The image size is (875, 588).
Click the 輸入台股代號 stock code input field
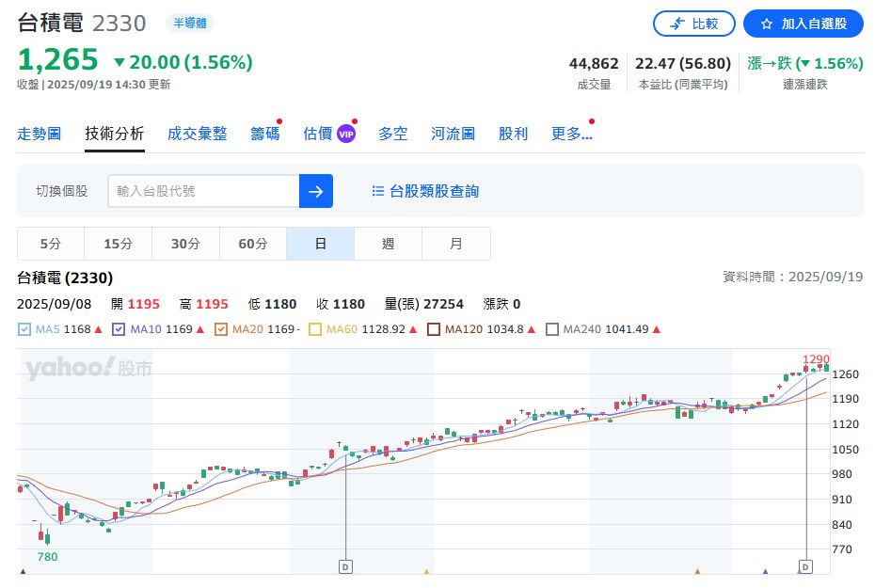[x=203, y=191]
